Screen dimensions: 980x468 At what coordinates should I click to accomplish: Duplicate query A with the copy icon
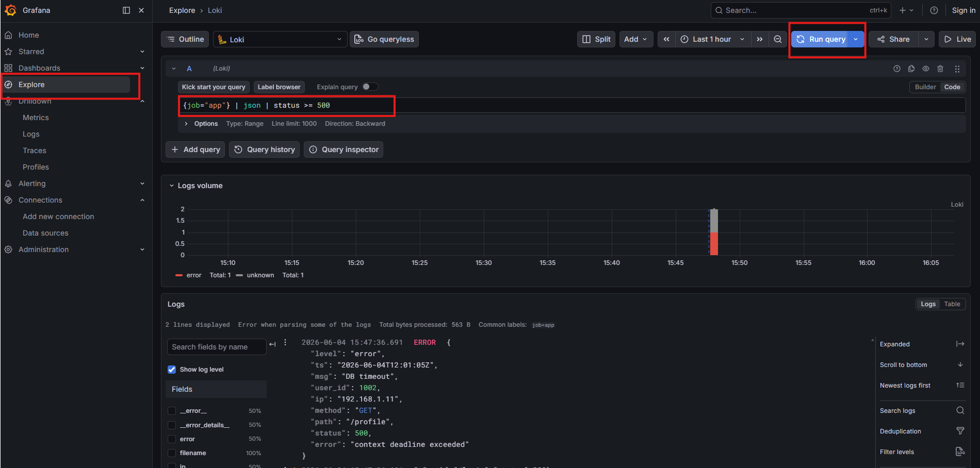[911, 69]
